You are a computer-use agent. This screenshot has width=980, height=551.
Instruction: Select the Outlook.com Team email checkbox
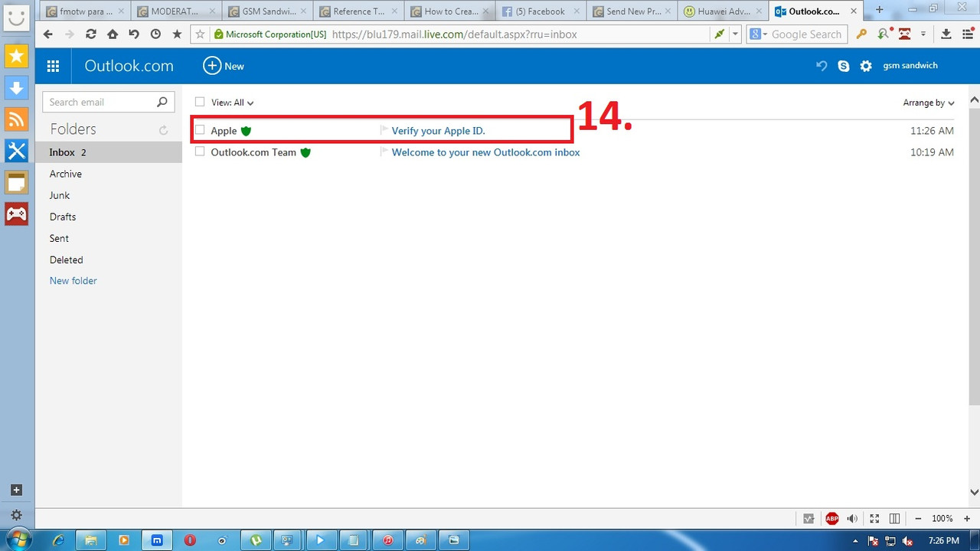click(x=200, y=152)
